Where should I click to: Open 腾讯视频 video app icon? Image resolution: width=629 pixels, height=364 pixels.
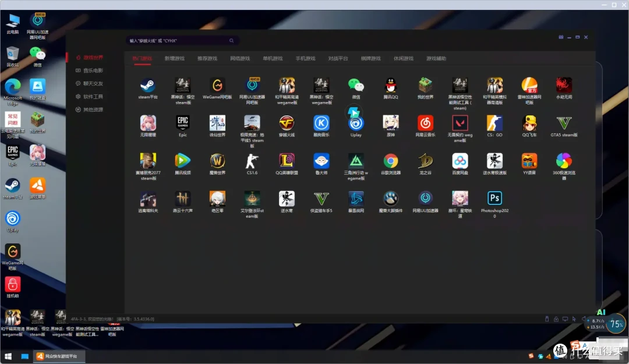(x=182, y=161)
